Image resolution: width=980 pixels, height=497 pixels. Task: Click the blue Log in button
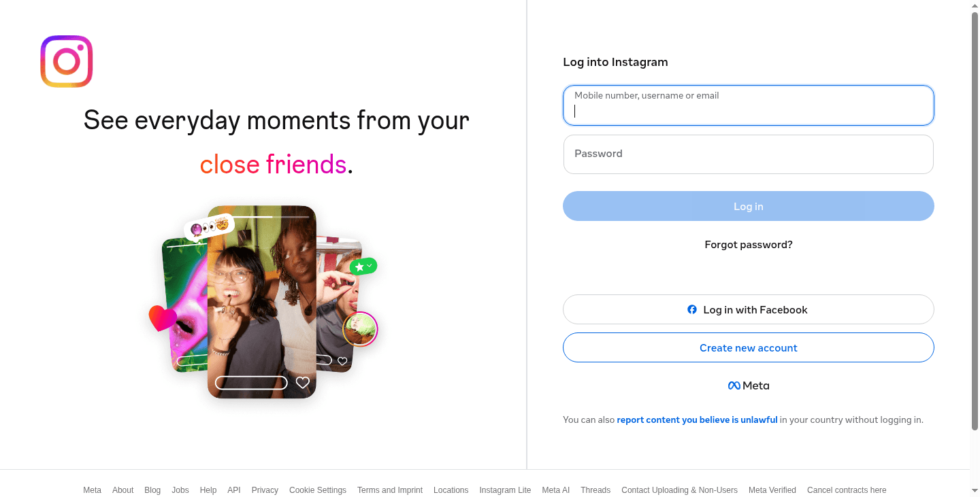point(749,206)
